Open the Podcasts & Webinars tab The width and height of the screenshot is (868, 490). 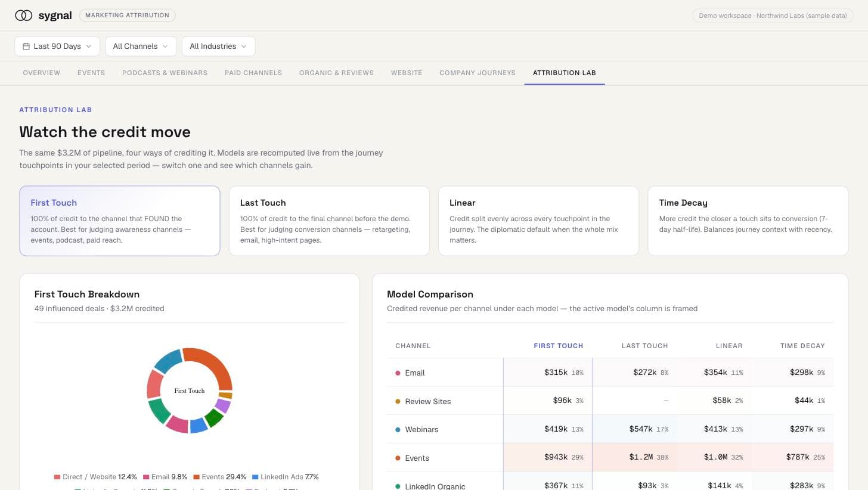point(165,73)
